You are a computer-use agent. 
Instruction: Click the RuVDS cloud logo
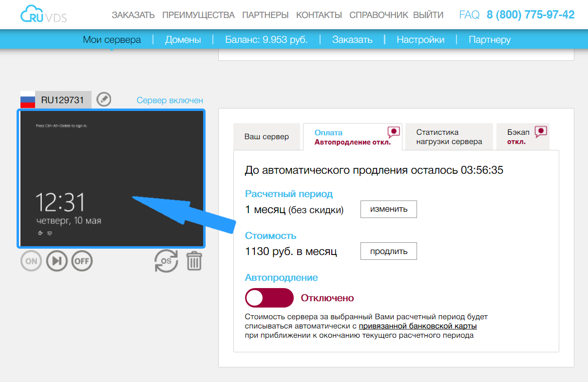pos(44,15)
